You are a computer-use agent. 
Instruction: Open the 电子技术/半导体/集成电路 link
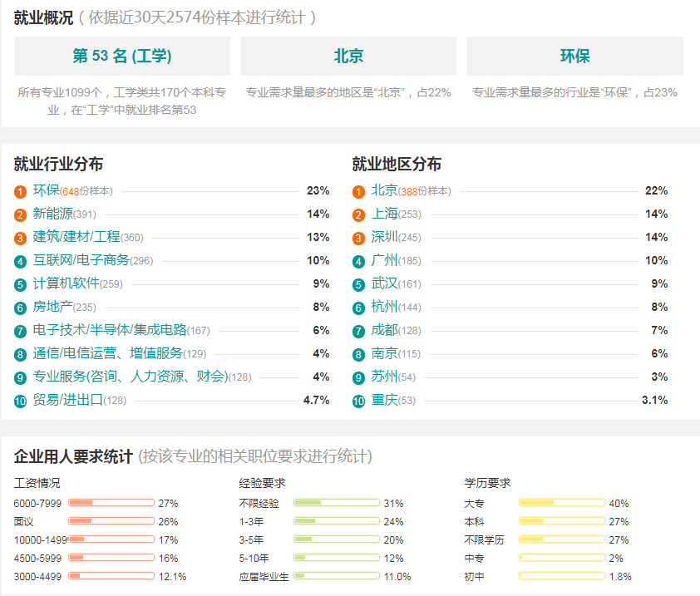coord(110,330)
